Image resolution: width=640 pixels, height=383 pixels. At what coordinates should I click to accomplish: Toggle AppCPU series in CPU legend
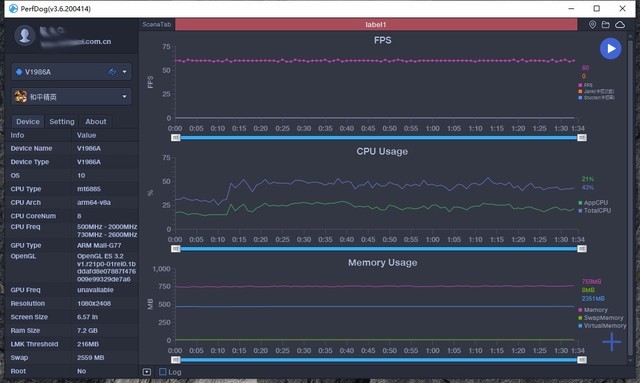[x=593, y=203]
